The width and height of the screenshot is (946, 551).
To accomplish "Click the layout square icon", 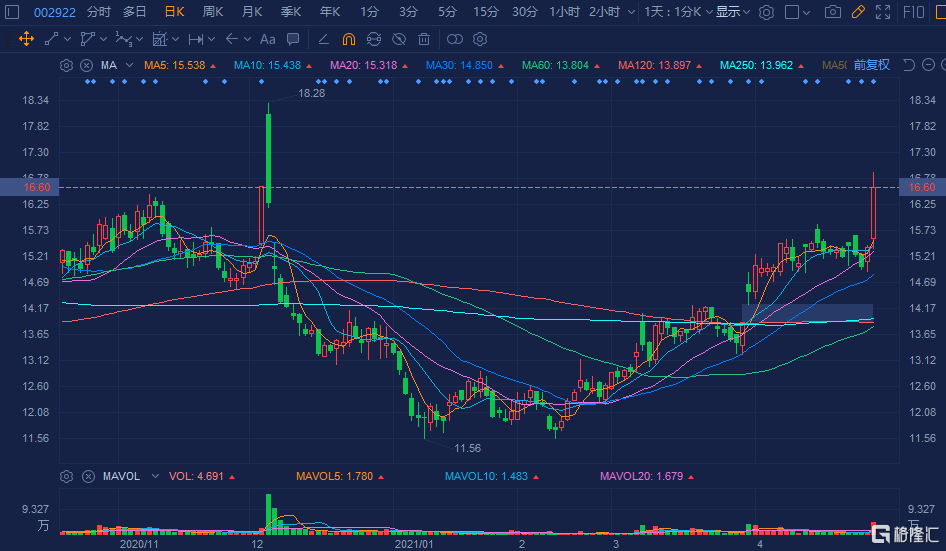I will tap(792, 12).
